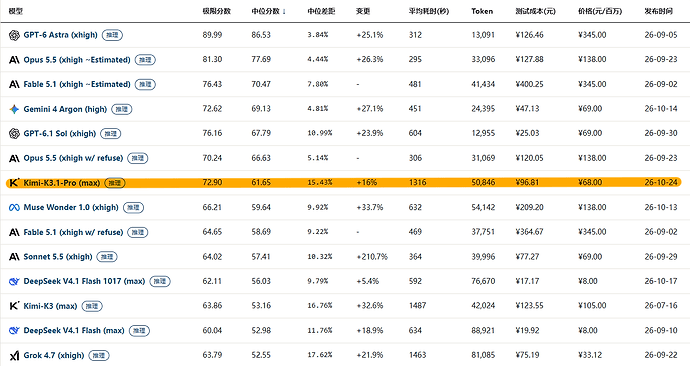Open the Fable 5.1 (xhigh ~Estimated) model link
690x366 pixels.
click(77, 84)
